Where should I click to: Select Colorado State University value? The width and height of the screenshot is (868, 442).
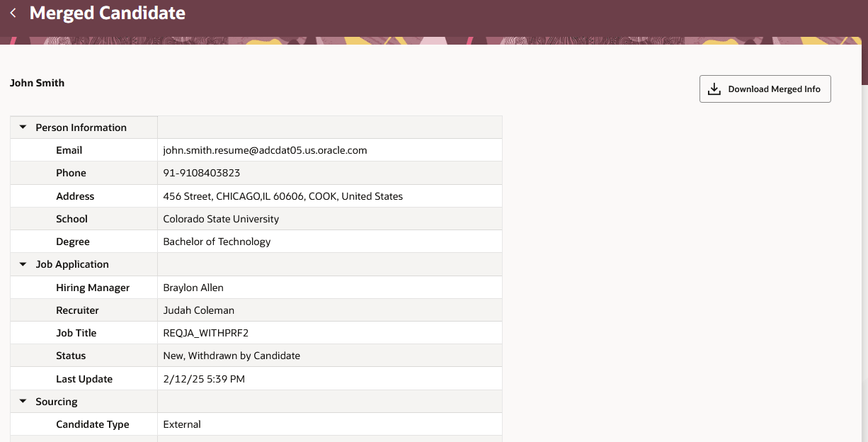click(x=221, y=219)
